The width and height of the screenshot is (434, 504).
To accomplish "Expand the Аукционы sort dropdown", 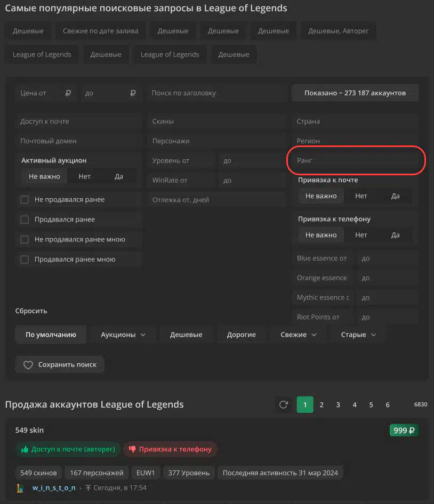I will [123, 335].
